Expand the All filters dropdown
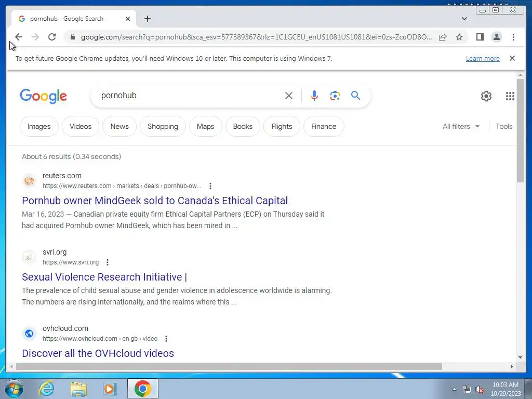Image resolution: width=532 pixels, height=399 pixels. point(461,126)
